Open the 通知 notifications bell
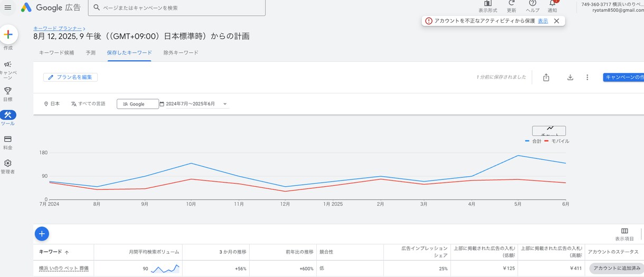Screen dimensions: 644x277 (552, 6)
